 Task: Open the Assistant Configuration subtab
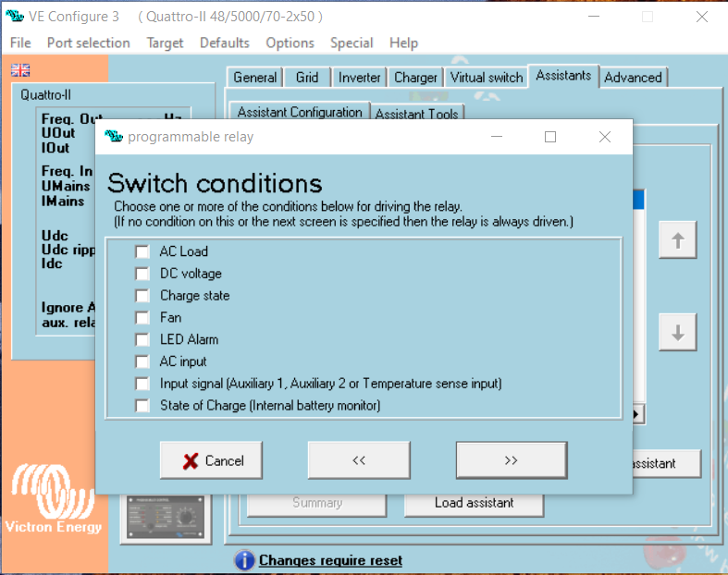[x=300, y=112]
